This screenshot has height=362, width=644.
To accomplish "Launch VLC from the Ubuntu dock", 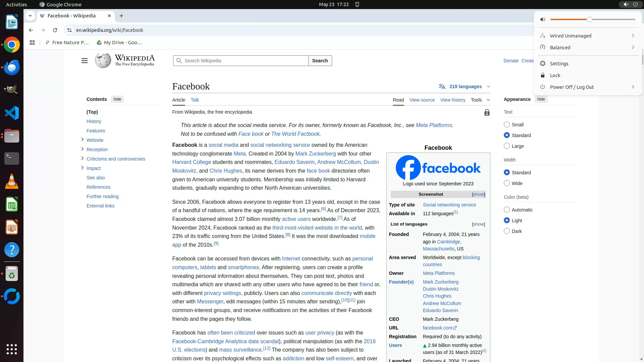I will (12, 181).
